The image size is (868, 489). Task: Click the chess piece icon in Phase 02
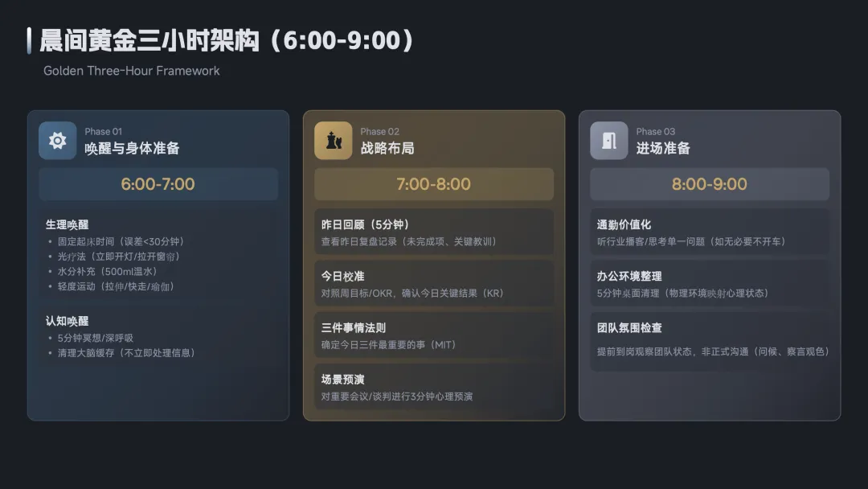point(334,141)
